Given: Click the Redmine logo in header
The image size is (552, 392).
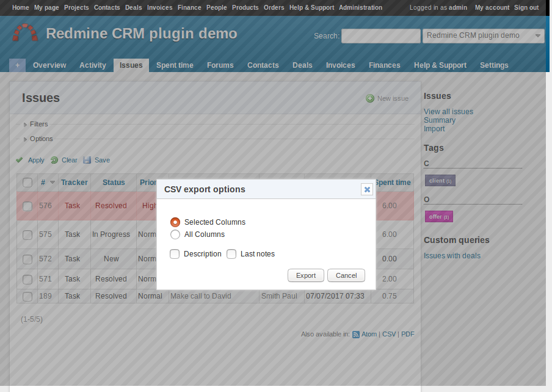Looking at the screenshot, I should 26,34.
